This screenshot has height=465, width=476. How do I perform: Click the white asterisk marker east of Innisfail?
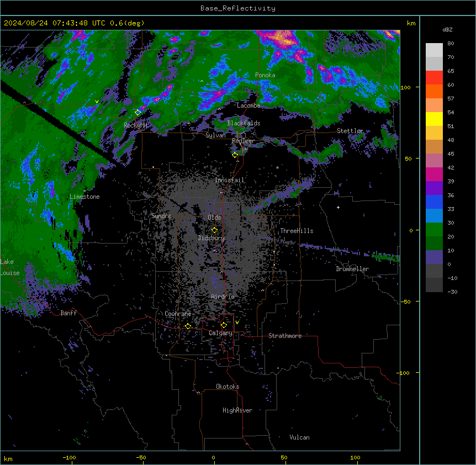(277, 167)
